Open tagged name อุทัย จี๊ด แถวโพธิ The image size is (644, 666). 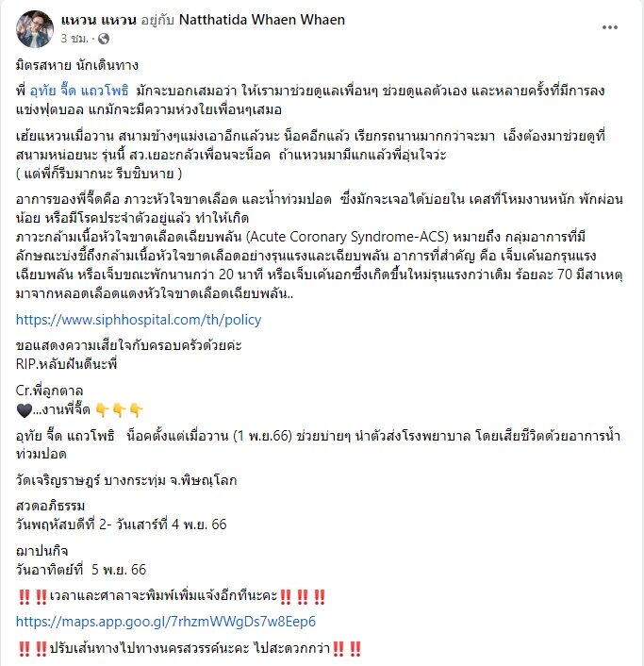(79, 91)
